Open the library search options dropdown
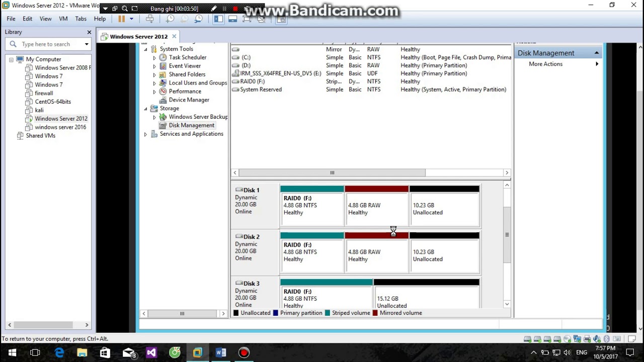This screenshot has height=362, width=644. point(87,44)
